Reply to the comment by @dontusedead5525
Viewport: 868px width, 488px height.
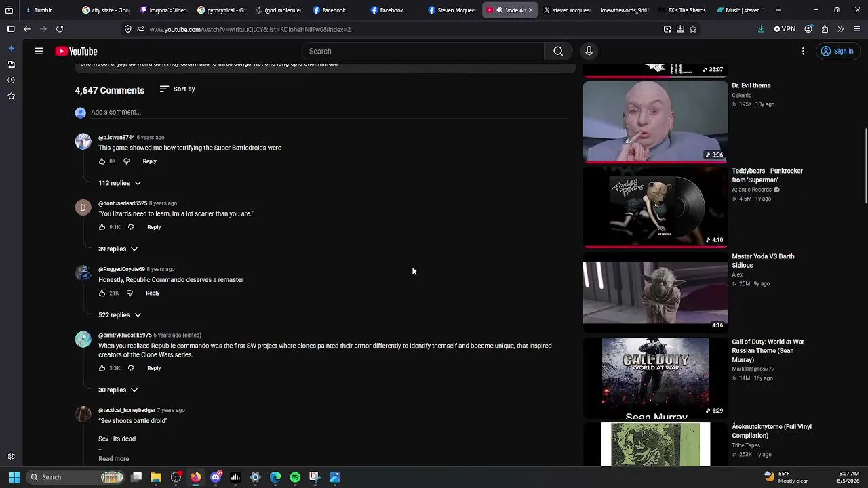pos(154,227)
